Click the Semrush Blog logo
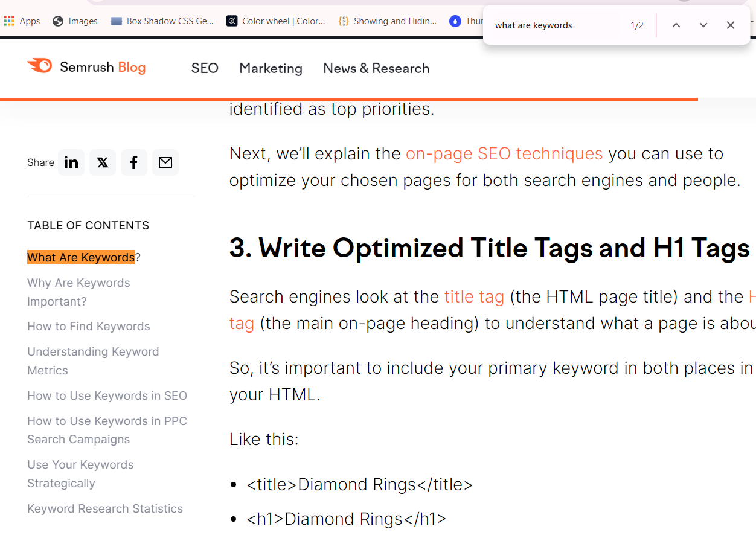Viewport: 756px width, 538px height. [x=86, y=67]
